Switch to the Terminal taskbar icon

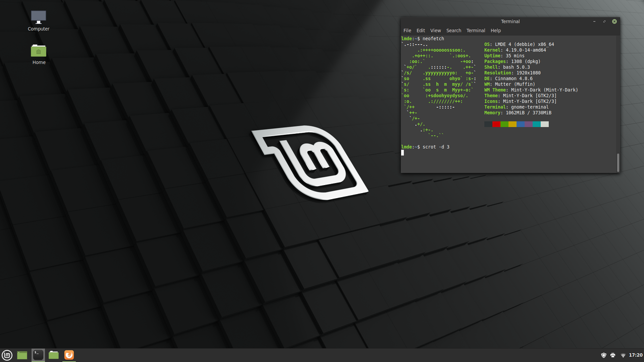tap(38, 355)
